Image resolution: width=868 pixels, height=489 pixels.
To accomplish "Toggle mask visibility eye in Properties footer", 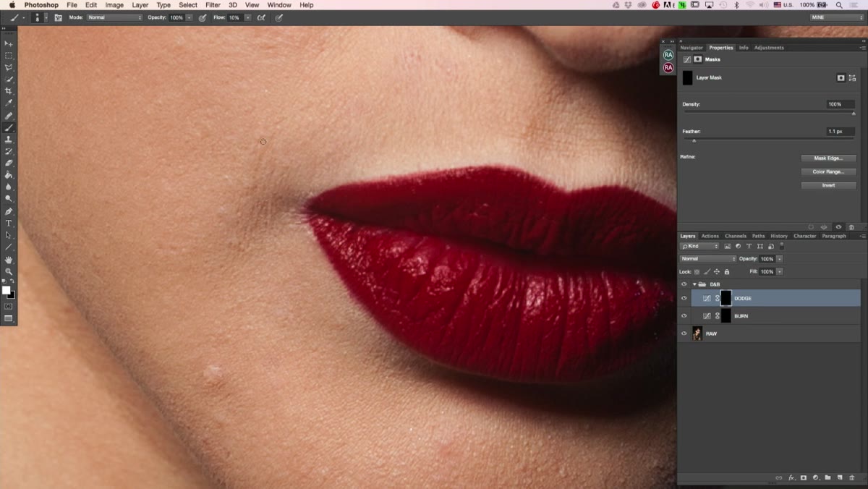I will (x=838, y=227).
